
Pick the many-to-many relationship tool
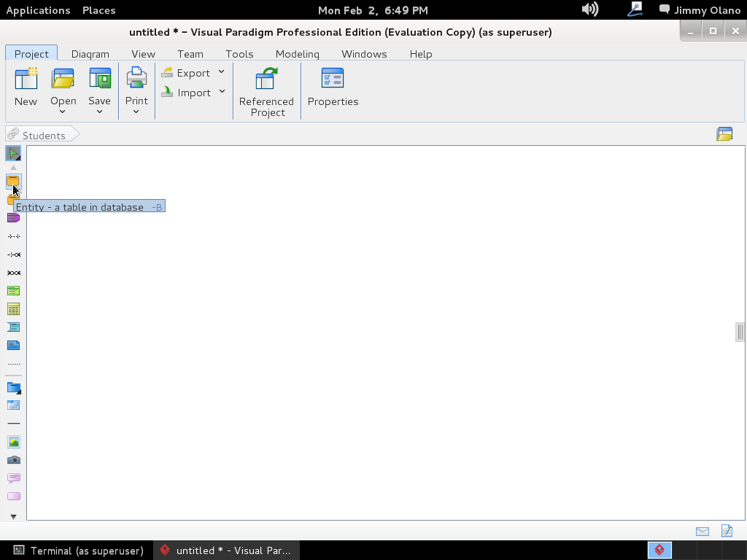[13, 273]
